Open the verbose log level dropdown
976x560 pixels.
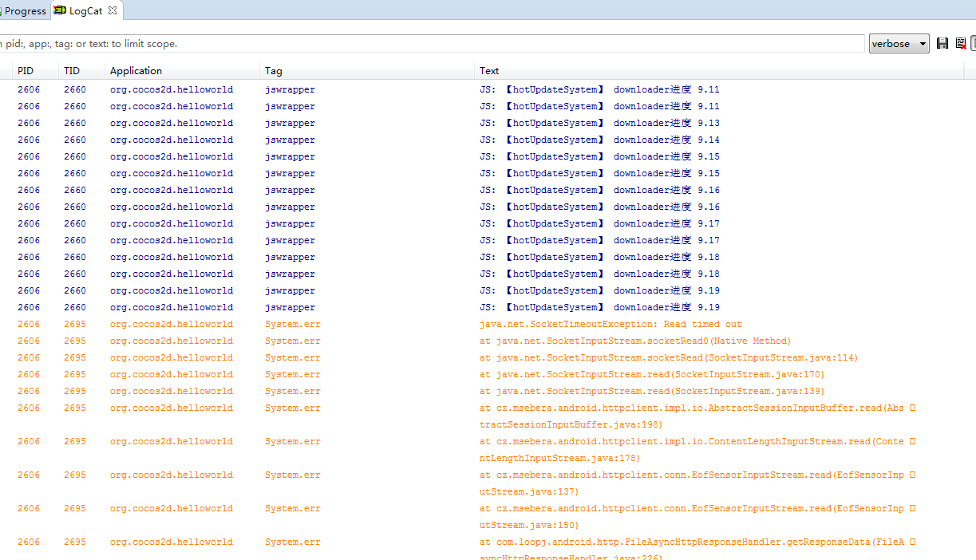pyautogui.click(x=899, y=44)
